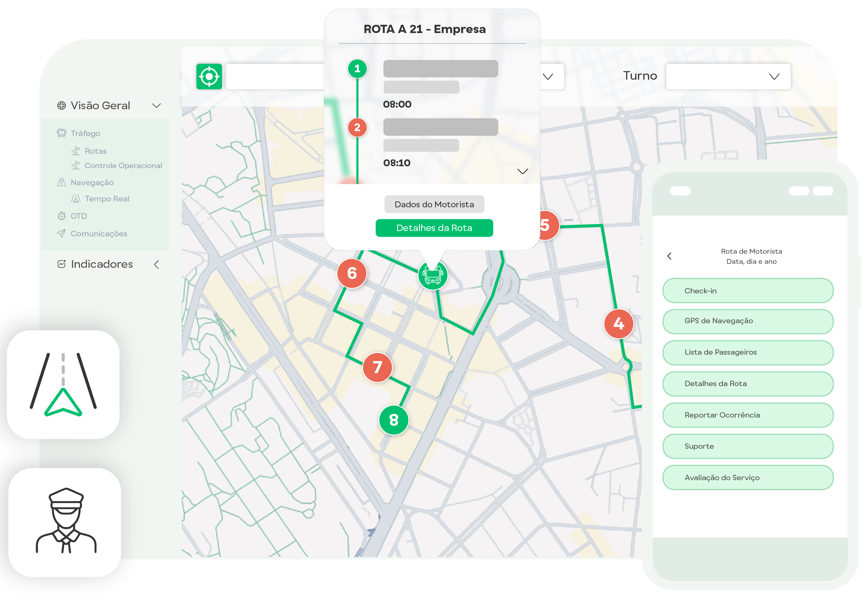Open the Turno dropdown
The width and height of the screenshot is (868, 599).
click(728, 76)
